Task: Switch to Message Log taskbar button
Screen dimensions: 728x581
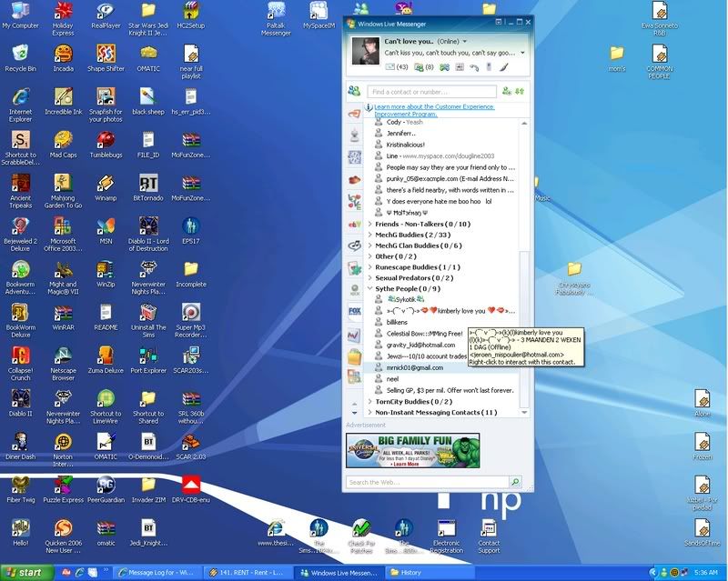Action: click(x=158, y=573)
